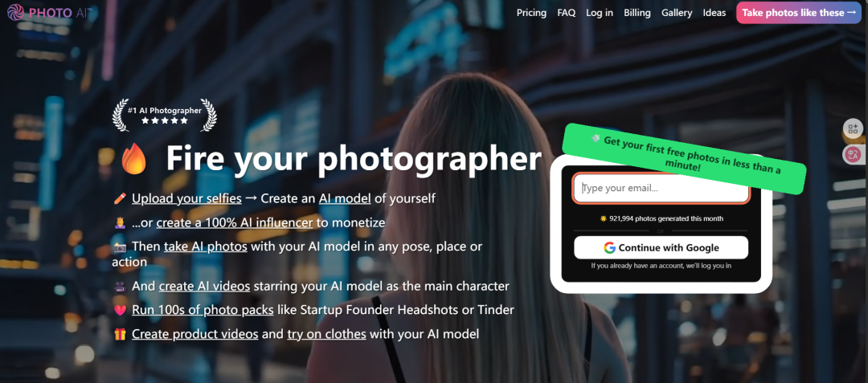Select Ideas in the top navigation

(714, 13)
